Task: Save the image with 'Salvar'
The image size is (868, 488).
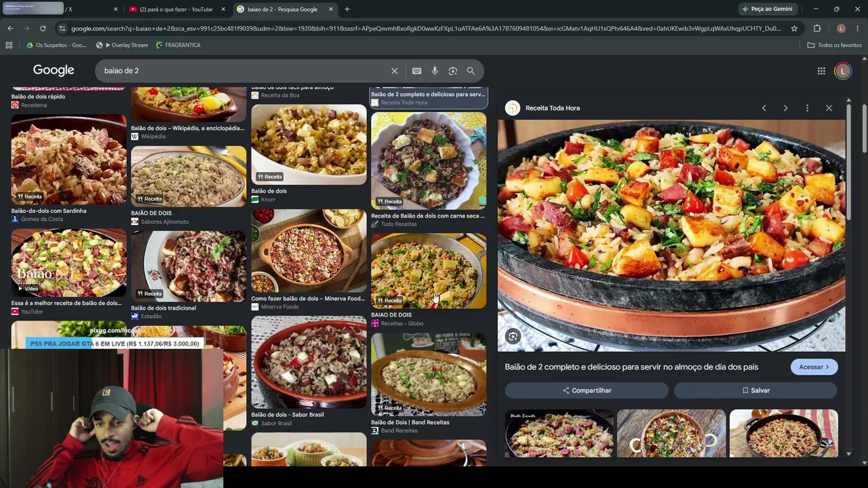Action: 755,390
